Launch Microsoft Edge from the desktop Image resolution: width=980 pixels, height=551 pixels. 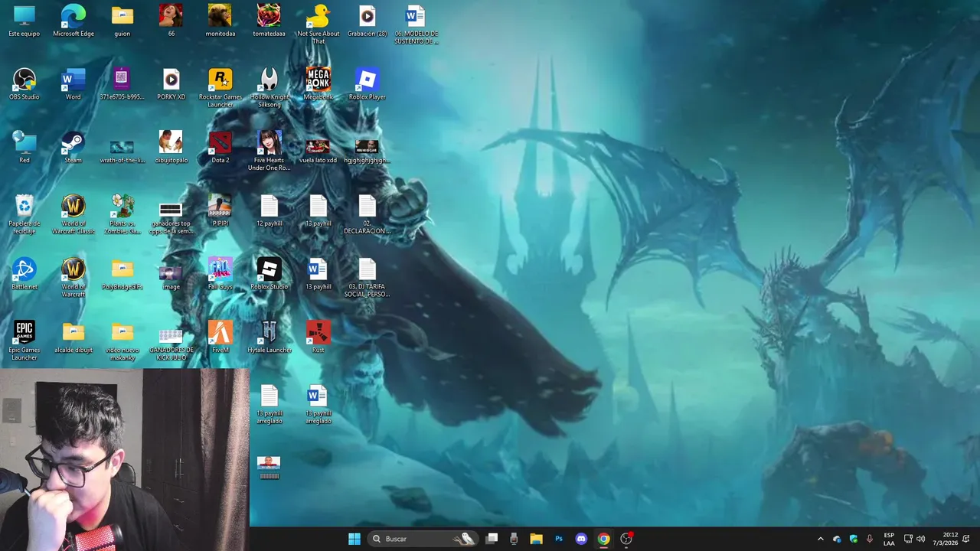point(73,21)
